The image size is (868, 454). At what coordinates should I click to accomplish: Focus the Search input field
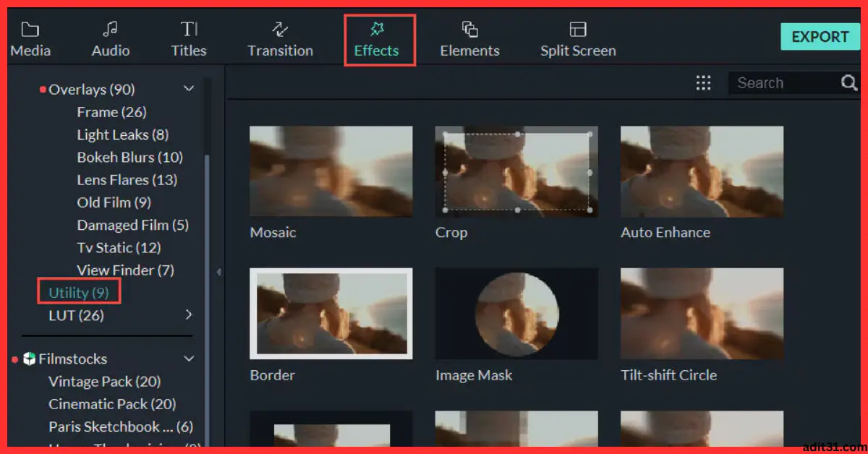click(785, 83)
